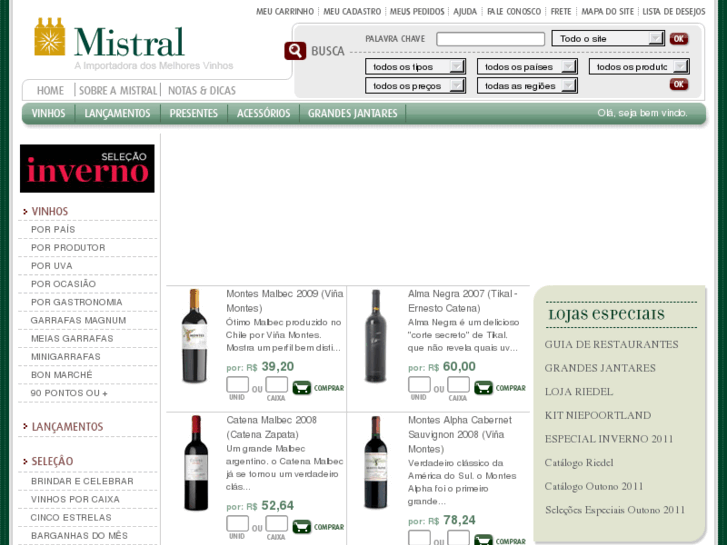This screenshot has height=545, width=727.
Task: Open Meias Garrafas in sidebar
Action: [72, 339]
